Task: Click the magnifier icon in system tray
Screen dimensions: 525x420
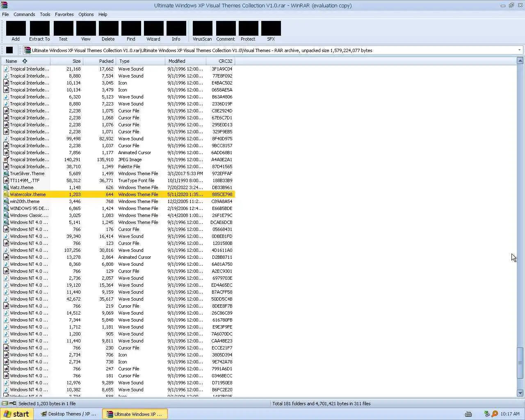Action: click(494, 414)
